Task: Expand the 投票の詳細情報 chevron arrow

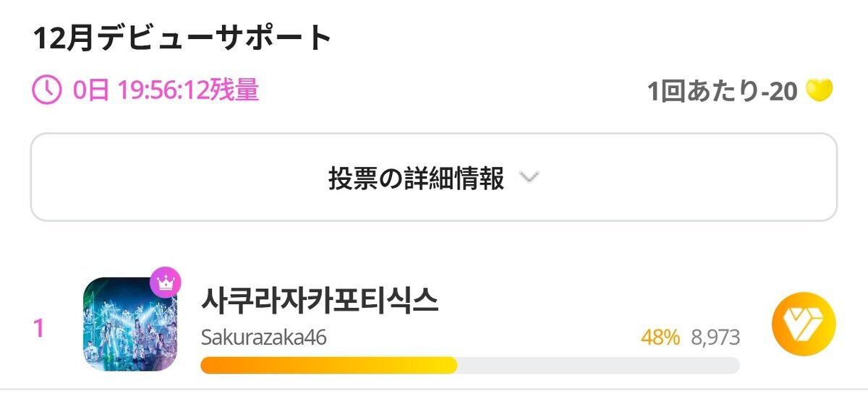Action: click(530, 178)
